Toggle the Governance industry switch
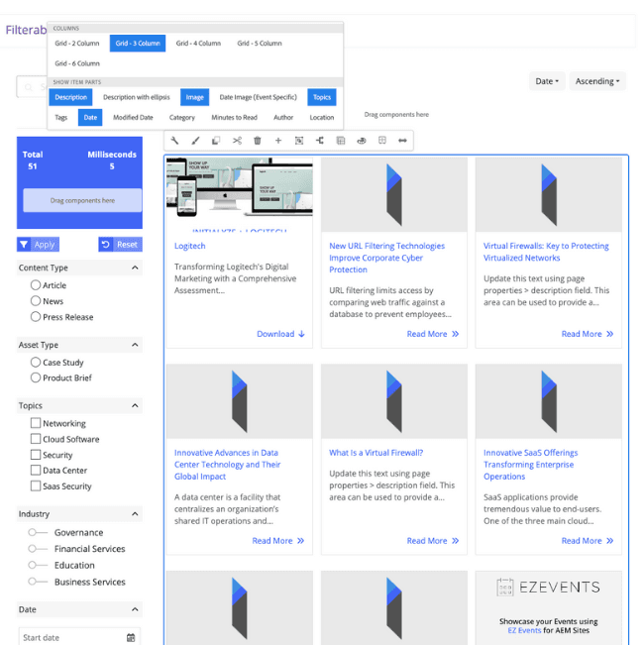Image resolution: width=644 pixels, height=645 pixels. [37, 533]
